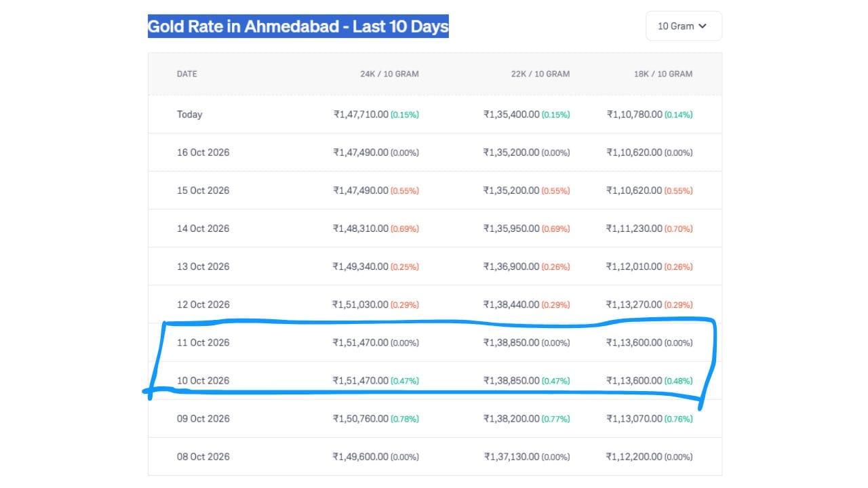Click 24K price ₹1,49,600.00 for 08 Oct
The height and width of the screenshot is (488, 868).
pyautogui.click(x=361, y=456)
